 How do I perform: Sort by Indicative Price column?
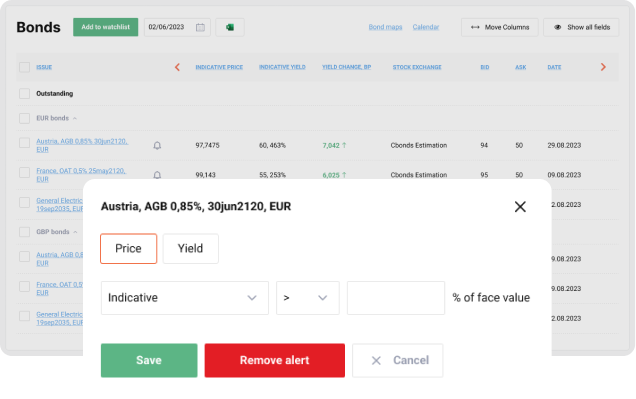(219, 67)
